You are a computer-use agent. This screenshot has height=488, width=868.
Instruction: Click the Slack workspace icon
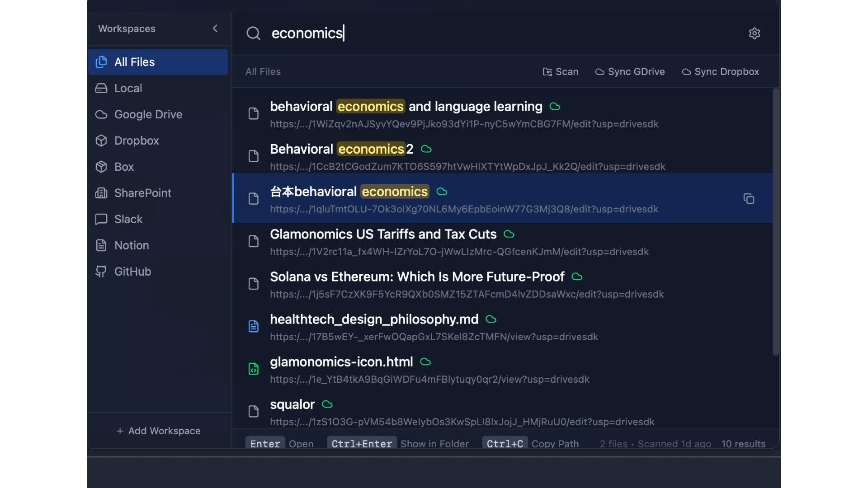(x=102, y=219)
